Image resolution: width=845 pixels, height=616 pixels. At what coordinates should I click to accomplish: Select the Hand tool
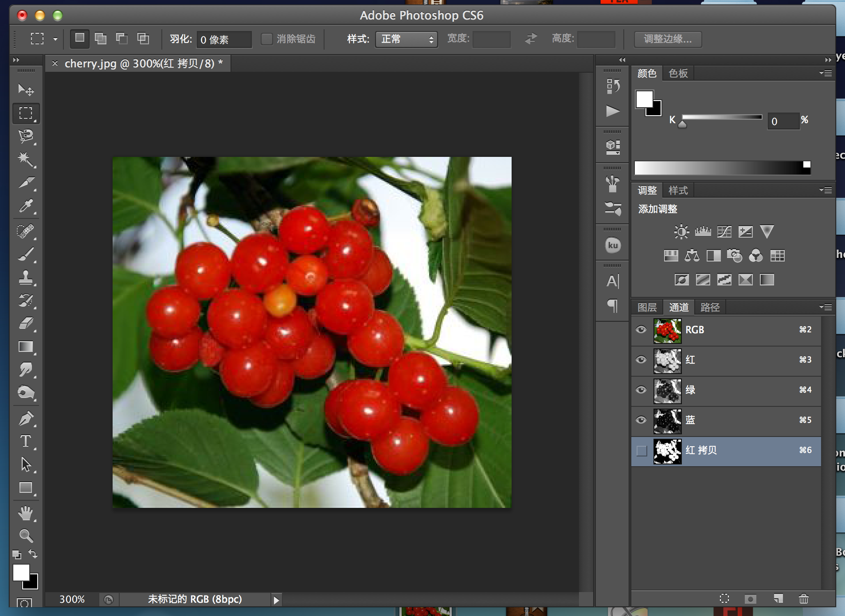pos(26,513)
